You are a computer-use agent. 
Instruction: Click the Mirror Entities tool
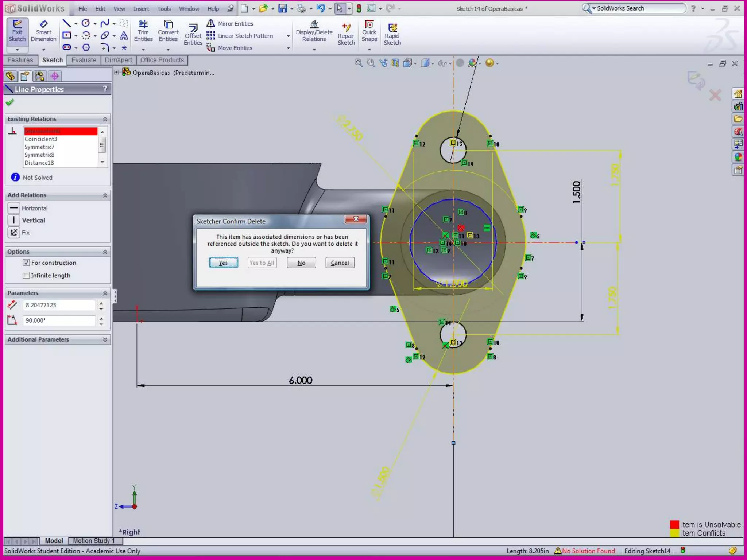click(231, 24)
